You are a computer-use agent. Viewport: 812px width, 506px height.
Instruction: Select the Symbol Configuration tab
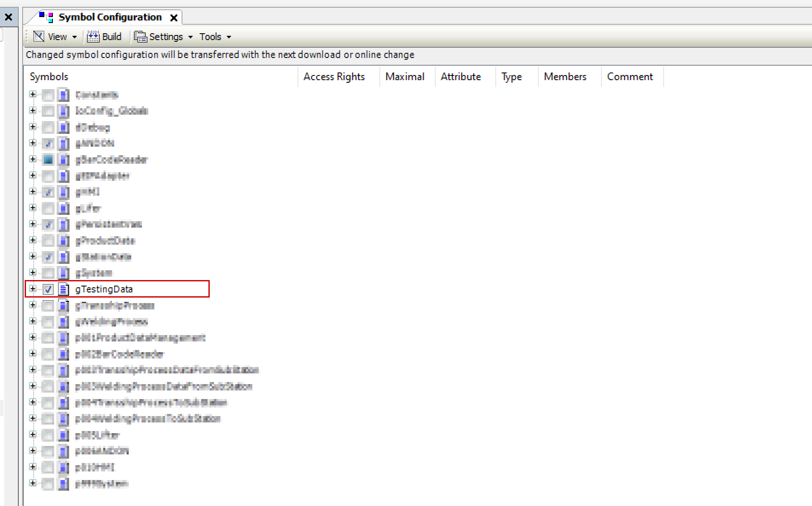click(x=110, y=17)
